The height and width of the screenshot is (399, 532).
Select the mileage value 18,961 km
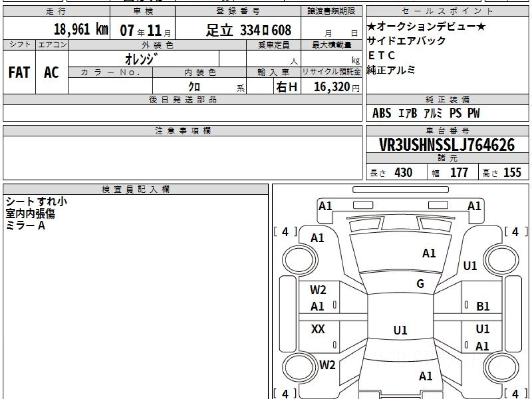81,30
